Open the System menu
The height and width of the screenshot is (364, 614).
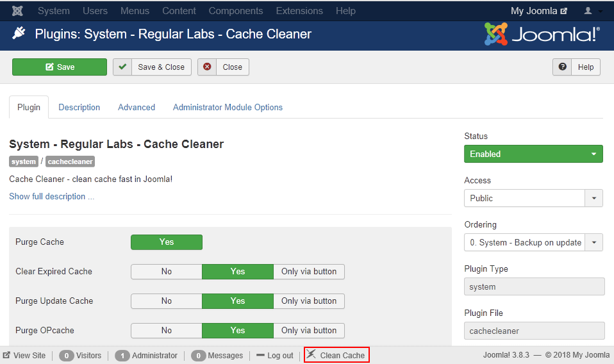point(54,11)
